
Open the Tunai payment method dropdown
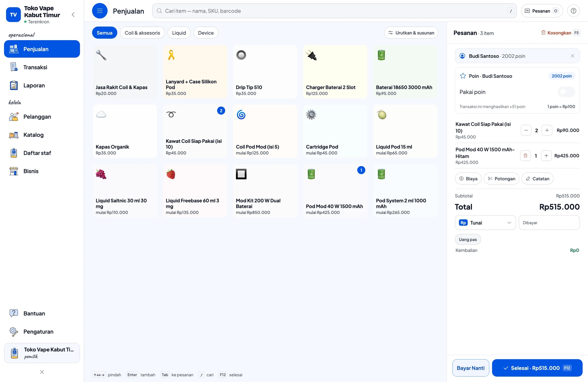pos(485,222)
